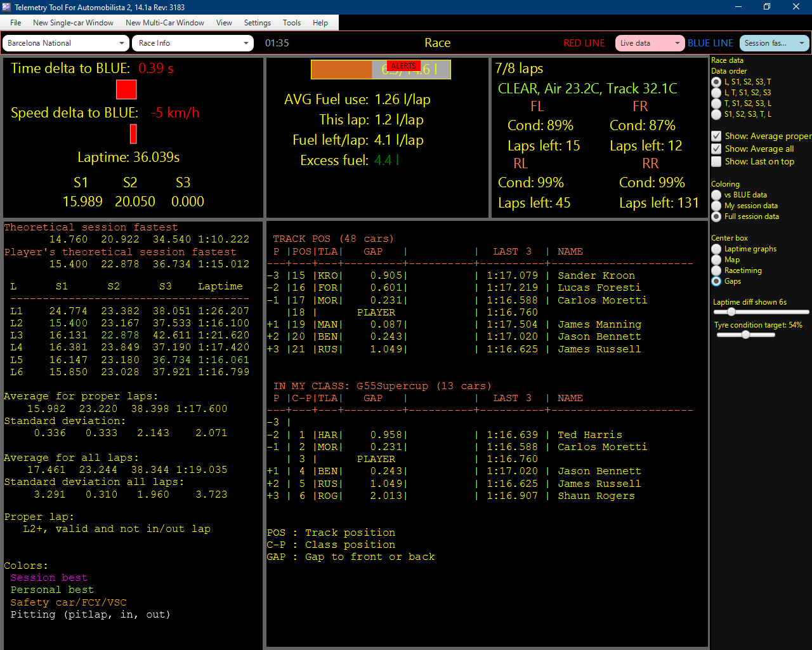Viewport: 812px width, 650px height.
Task: Open New Single-car Window menu
Action: [73, 23]
